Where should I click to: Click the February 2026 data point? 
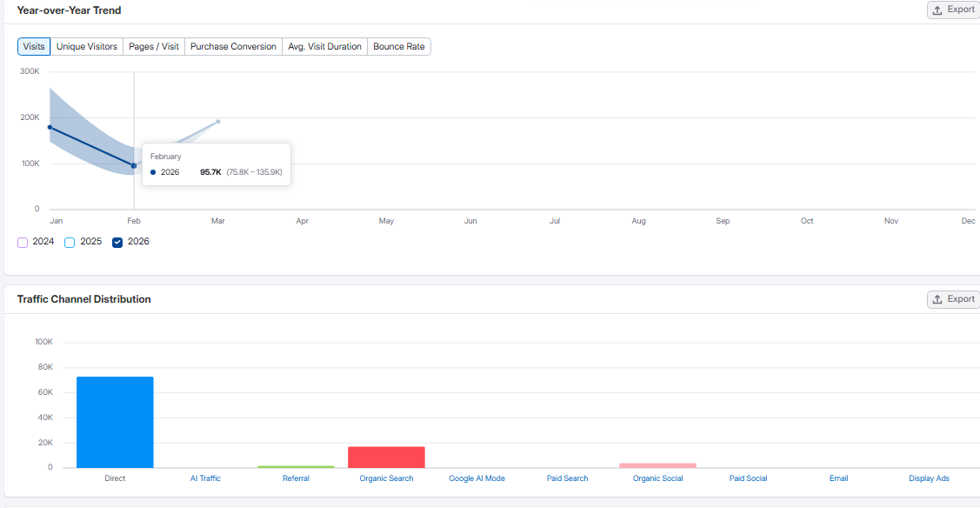pos(134,165)
